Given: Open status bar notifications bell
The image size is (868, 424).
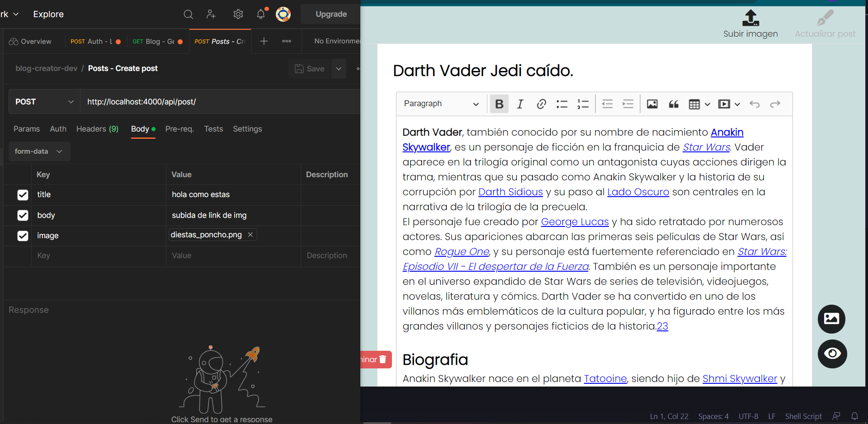Looking at the screenshot, I should pos(854,416).
